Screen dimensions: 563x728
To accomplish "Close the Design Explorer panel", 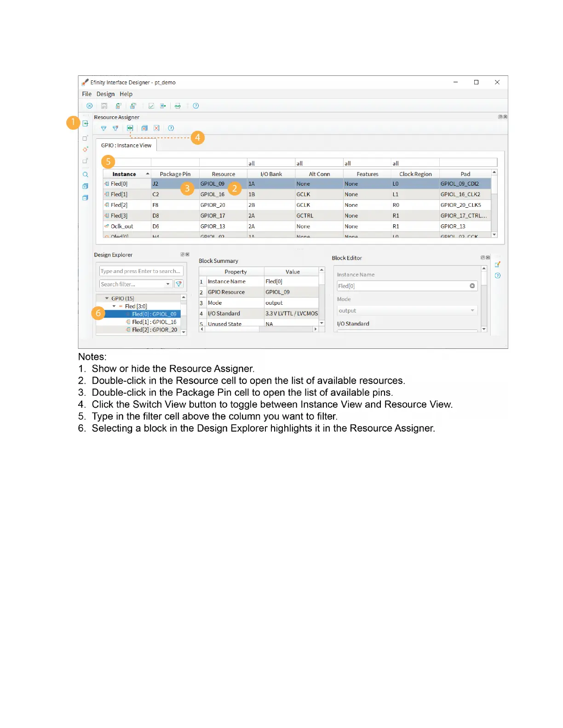I will [x=187, y=254].
